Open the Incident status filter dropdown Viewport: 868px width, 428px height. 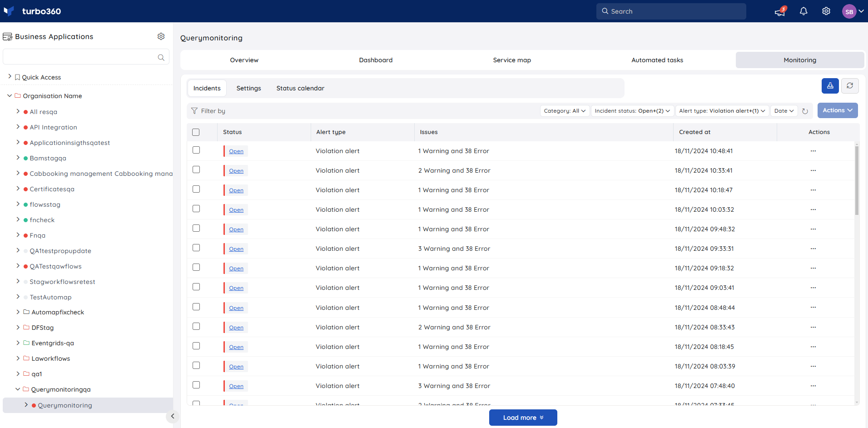pos(632,111)
